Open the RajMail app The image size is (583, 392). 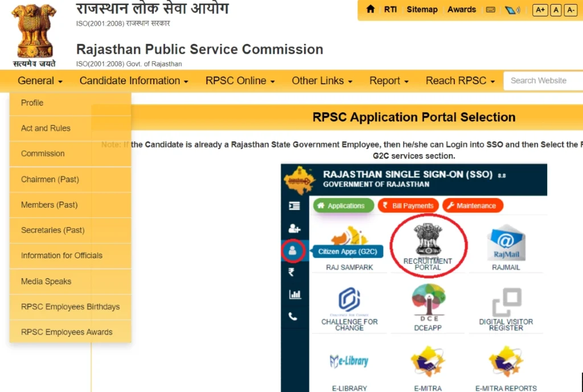[506, 247]
